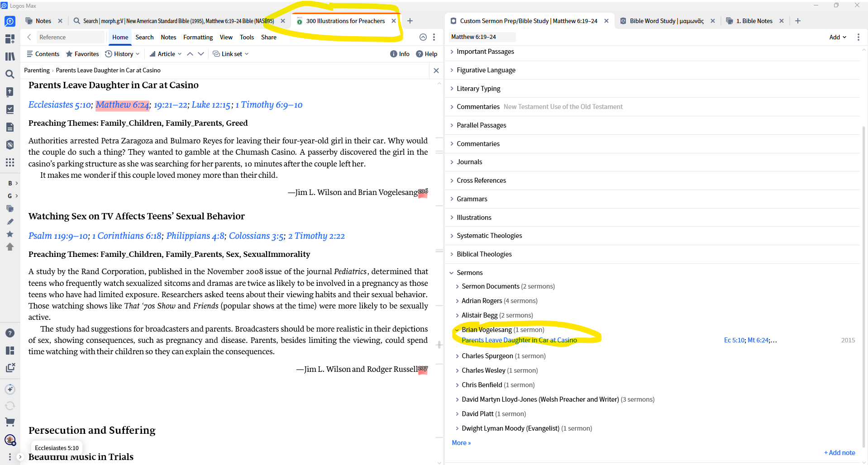The width and height of the screenshot is (868, 465).
Task: Open the AI sparkle assistant icon
Action: point(10,389)
